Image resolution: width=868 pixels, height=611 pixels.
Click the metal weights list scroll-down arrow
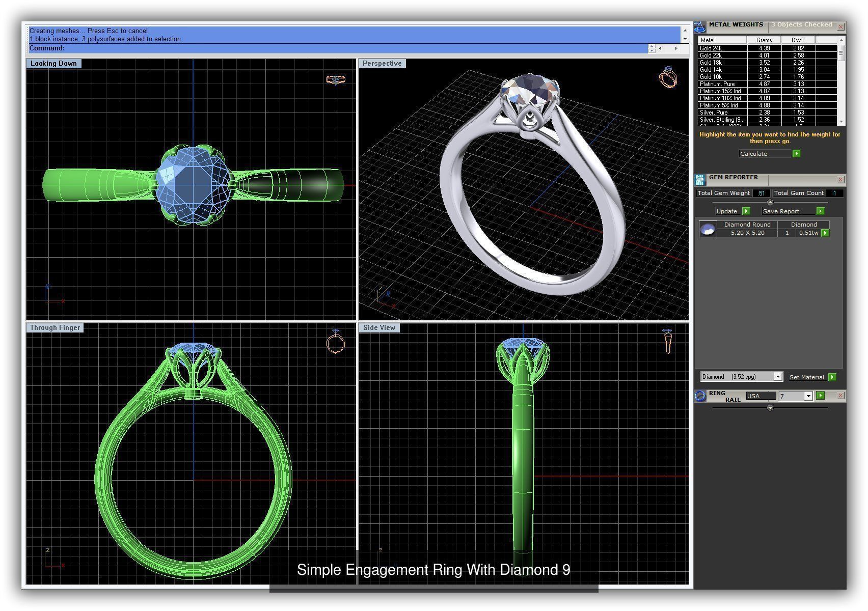click(841, 122)
